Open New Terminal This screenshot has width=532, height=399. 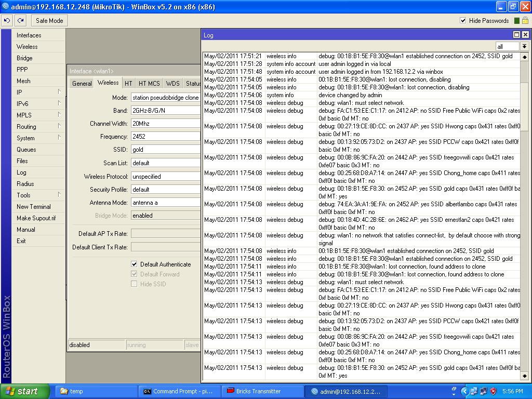pyautogui.click(x=38, y=207)
